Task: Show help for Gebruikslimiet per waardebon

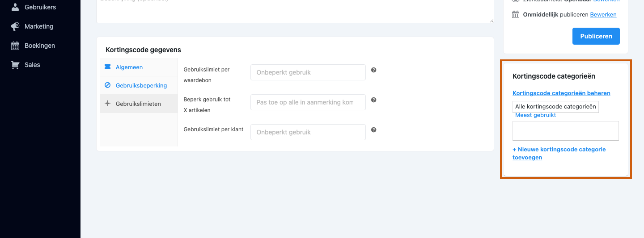Action: click(374, 70)
